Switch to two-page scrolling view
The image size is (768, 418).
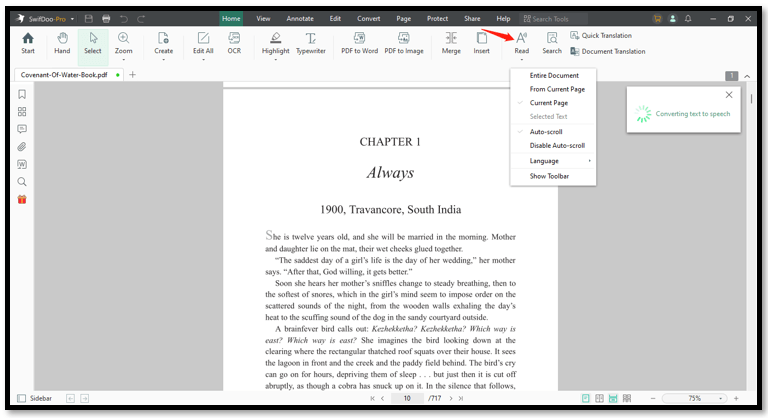point(627,398)
